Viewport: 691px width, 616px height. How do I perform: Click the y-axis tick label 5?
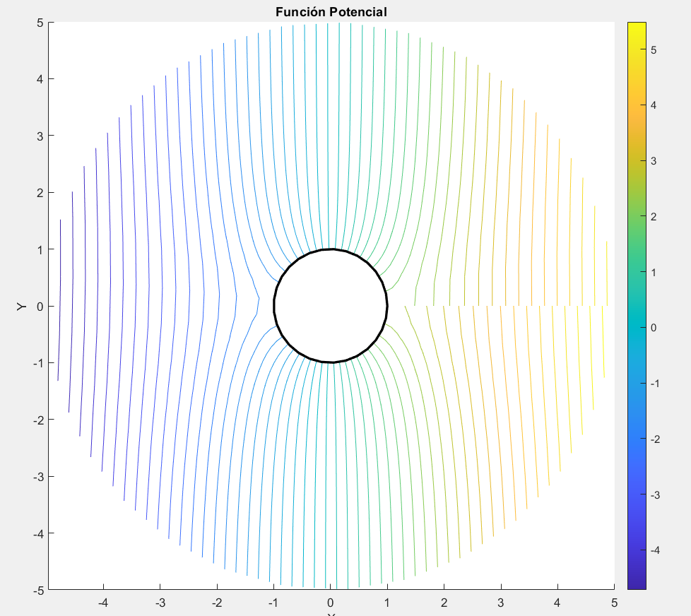point(41,23)
